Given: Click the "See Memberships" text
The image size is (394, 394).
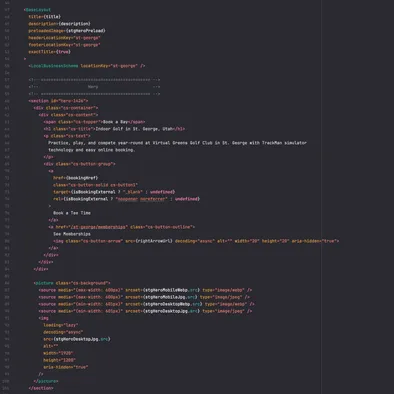Looking at the screenshot, I should click(x=72, y=234).
